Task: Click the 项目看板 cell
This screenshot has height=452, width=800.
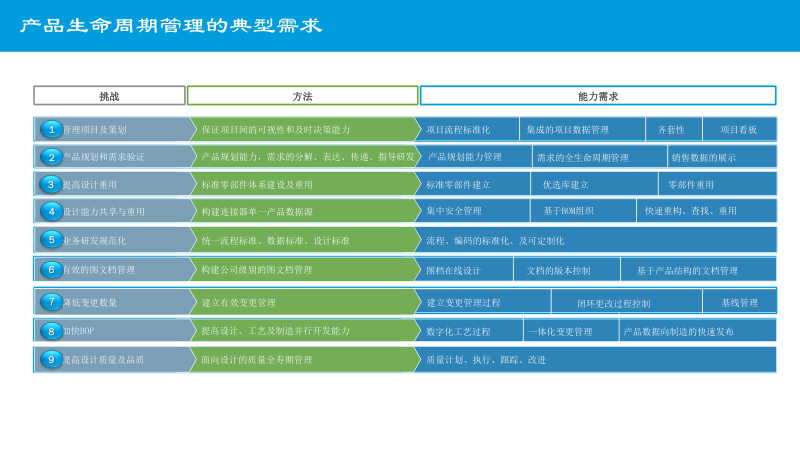Action: point(740,130)
